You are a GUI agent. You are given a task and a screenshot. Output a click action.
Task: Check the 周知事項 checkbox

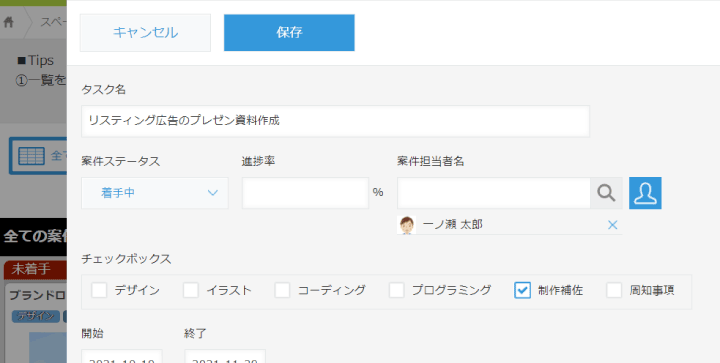coord(614,290)
